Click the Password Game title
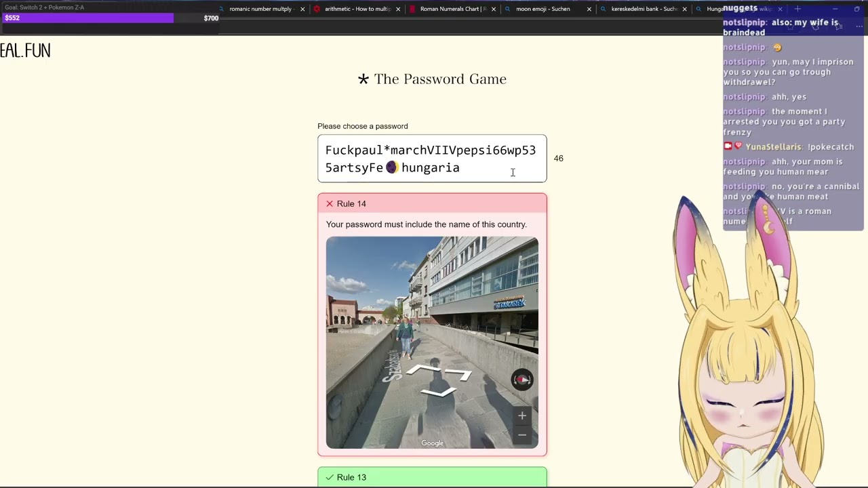868x488 pixels. (x=440, y=79)
